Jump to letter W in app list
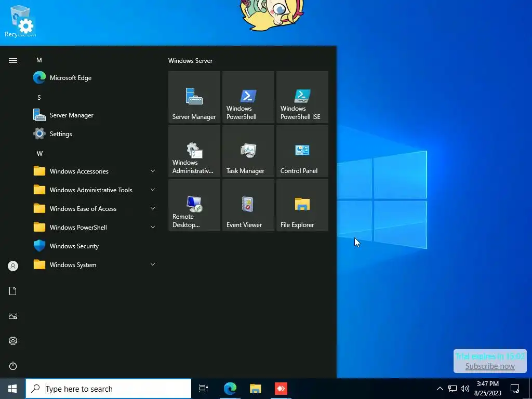 coord(39,154)
